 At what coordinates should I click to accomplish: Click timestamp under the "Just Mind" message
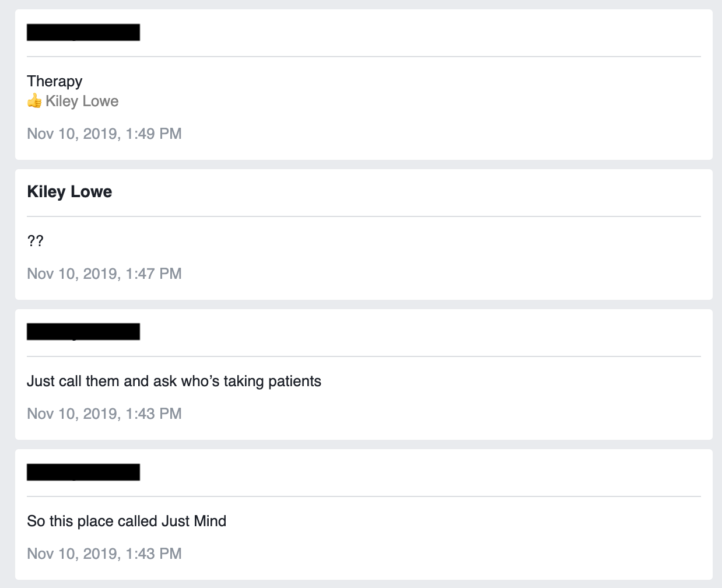pos(104,554)
